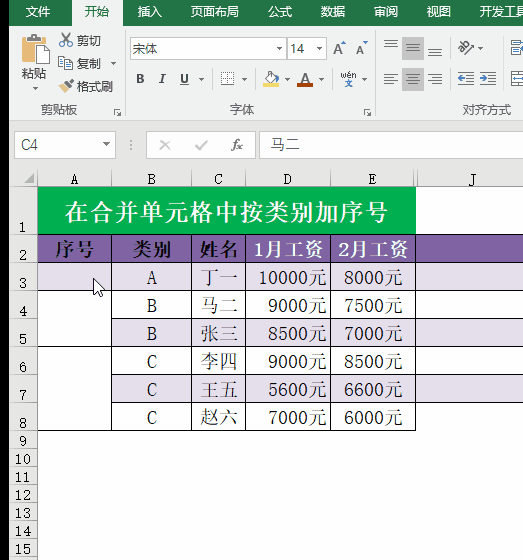The width and height of the screenshot is (523, 560).
Task: Click the Copy icon
Action: pyautogui.click(x=65, y=63)
